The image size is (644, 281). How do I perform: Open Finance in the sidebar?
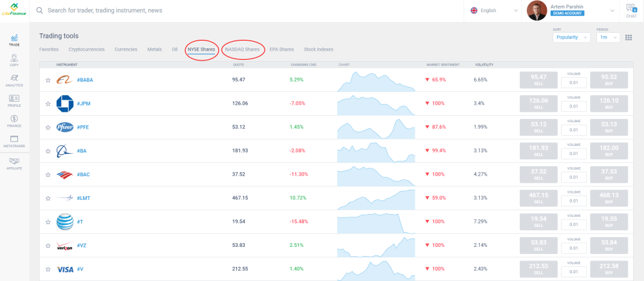[x=14, y=121]
